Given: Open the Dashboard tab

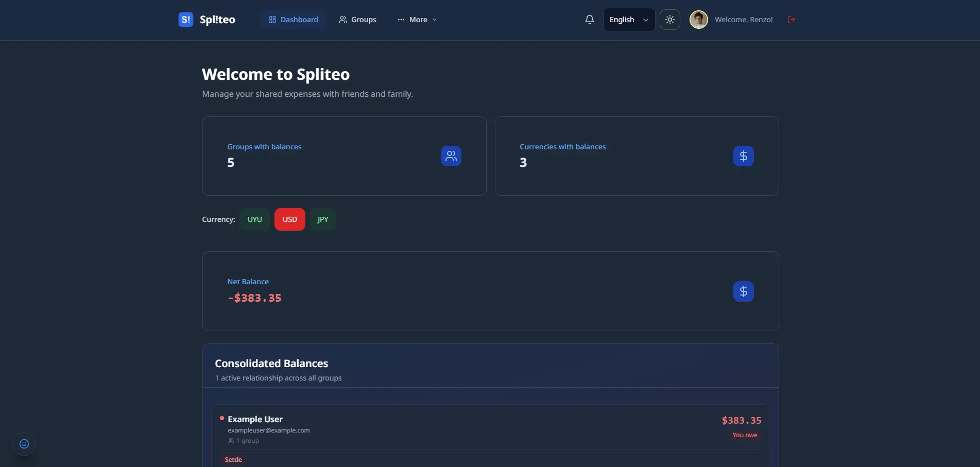Looking at the screenshot, I should [x=294, y=20].
